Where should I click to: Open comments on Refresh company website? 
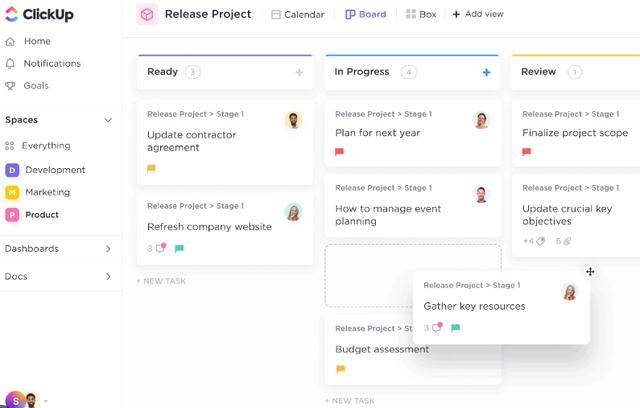[x=157, y=248]
